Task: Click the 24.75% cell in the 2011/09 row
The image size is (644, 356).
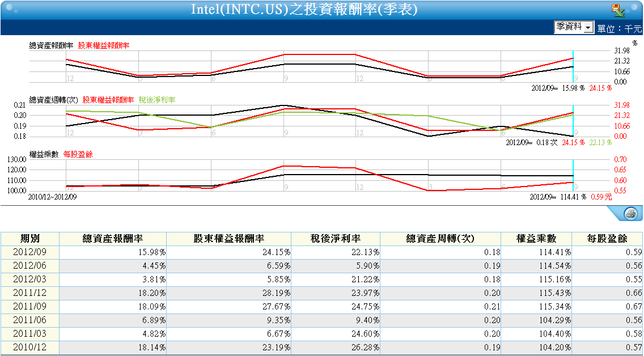Action: [x=336, y=307]
